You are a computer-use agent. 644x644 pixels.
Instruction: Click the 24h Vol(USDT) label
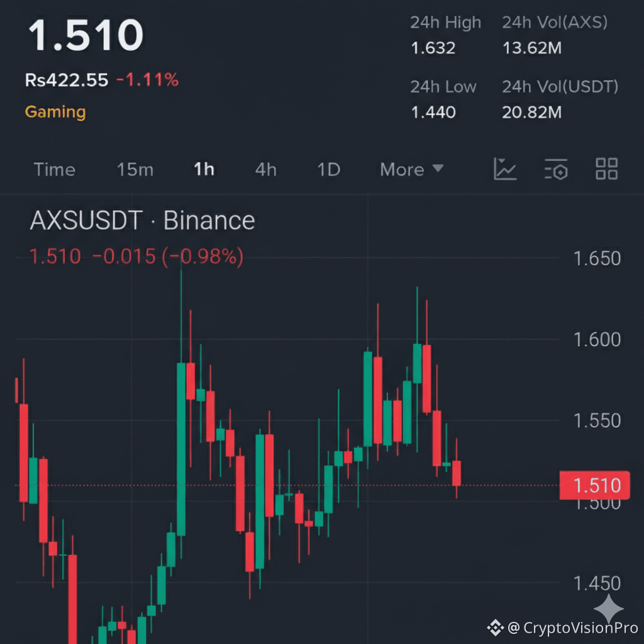[560, 87]
